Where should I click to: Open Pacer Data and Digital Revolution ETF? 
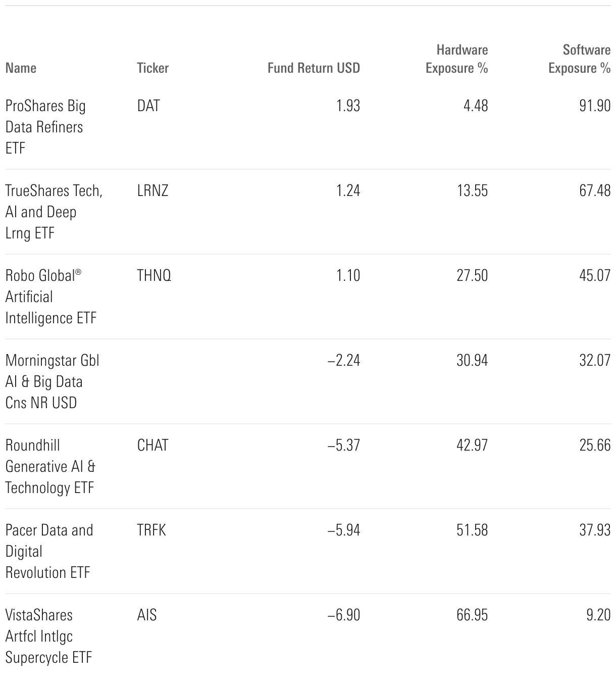pos(49,551)
